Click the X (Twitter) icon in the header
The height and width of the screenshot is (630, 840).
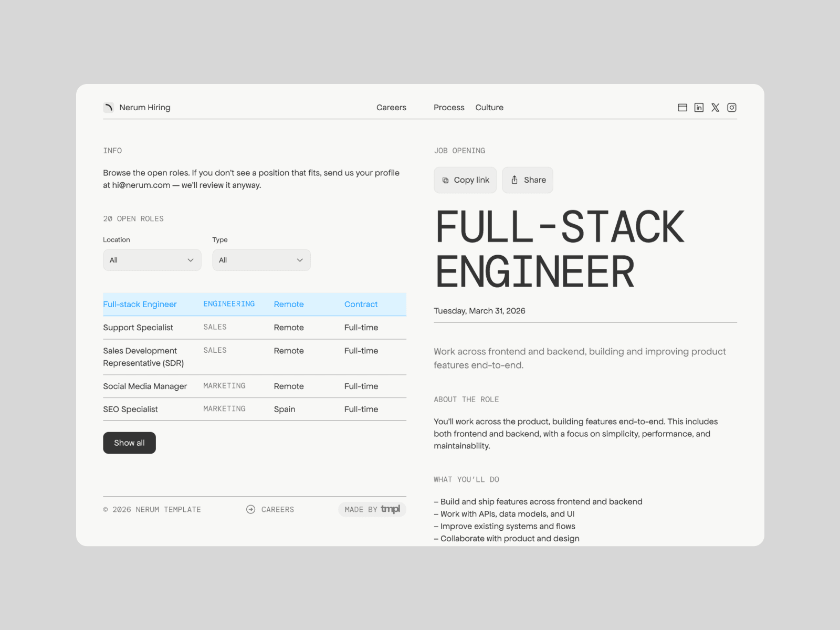[715, 107]
